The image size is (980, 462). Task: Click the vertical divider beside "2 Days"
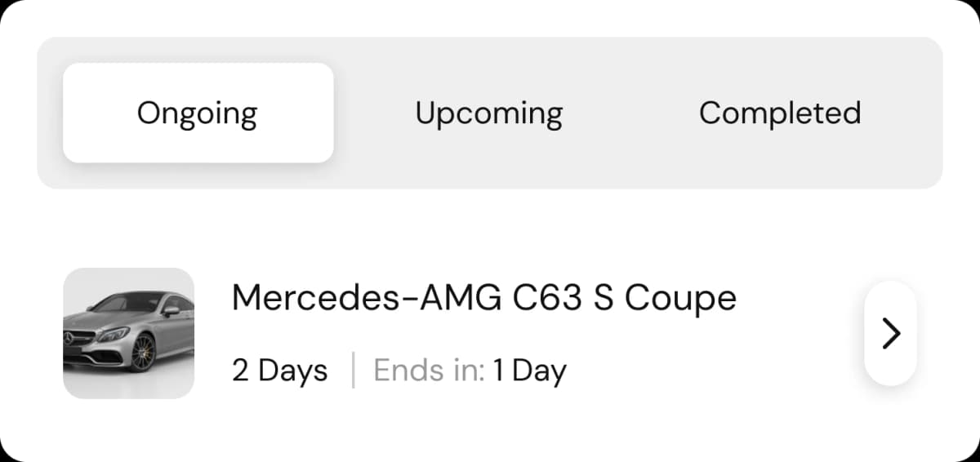pos(353,371)
